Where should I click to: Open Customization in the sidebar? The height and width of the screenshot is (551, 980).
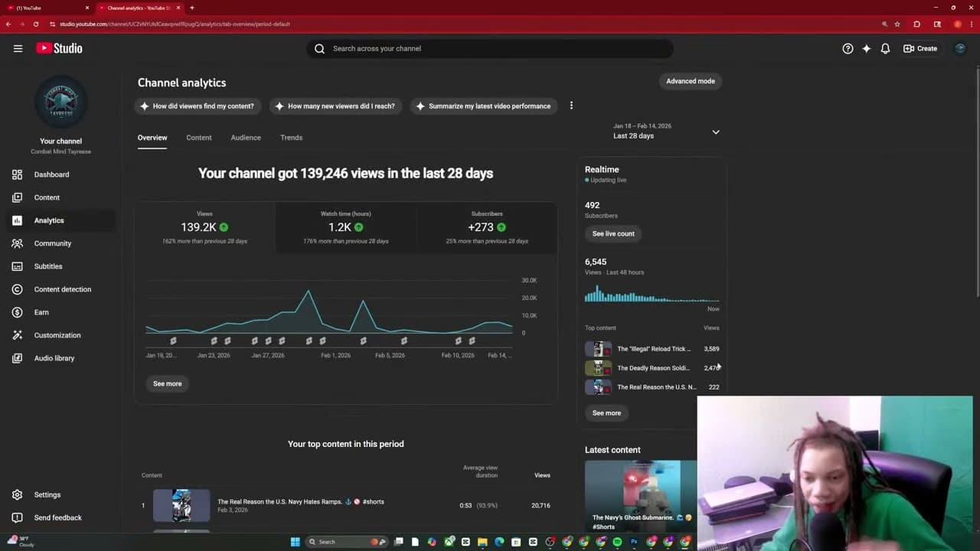pyautogui.click(x=61, y=335)
